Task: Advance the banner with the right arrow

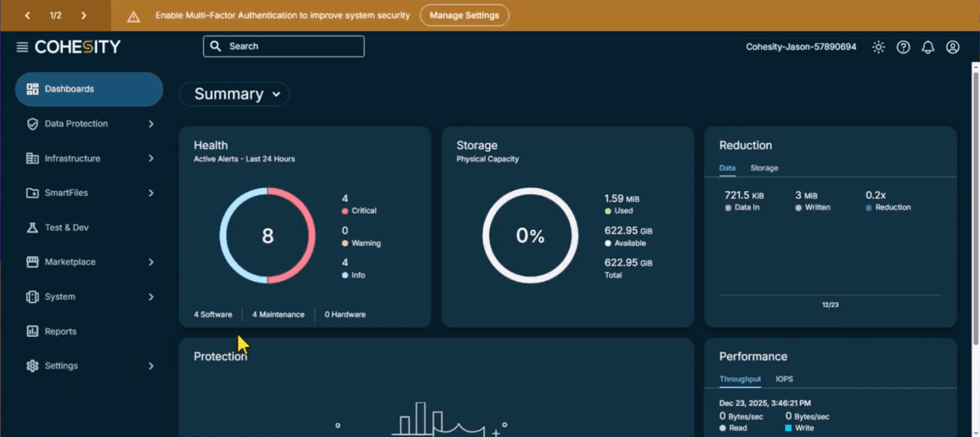Action: [84, 14]
